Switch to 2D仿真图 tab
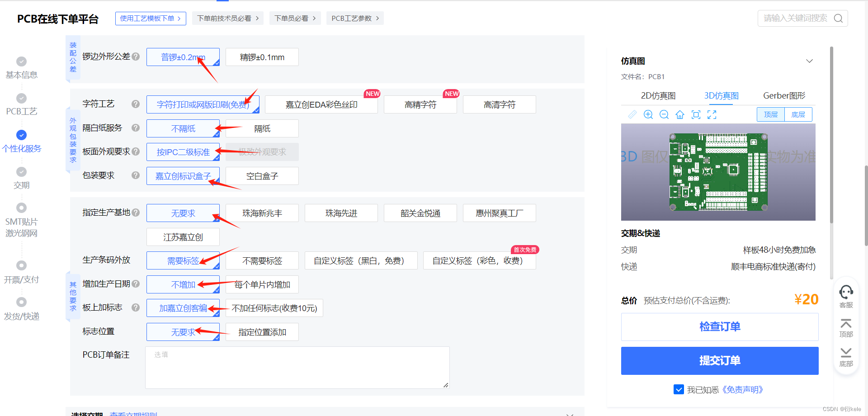This screenshot has height=416, width=868. 658,95
